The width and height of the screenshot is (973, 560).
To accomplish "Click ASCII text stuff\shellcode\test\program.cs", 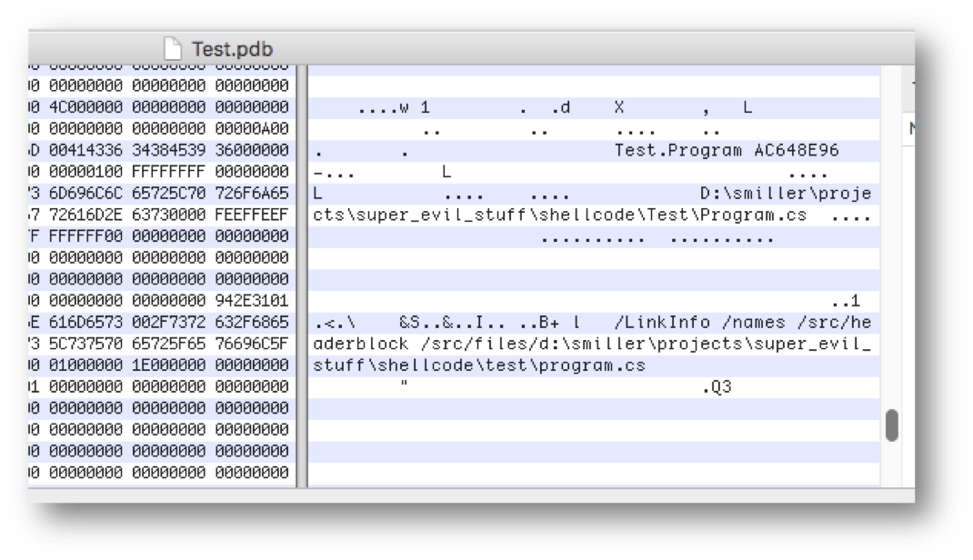I will pos(479,365).
